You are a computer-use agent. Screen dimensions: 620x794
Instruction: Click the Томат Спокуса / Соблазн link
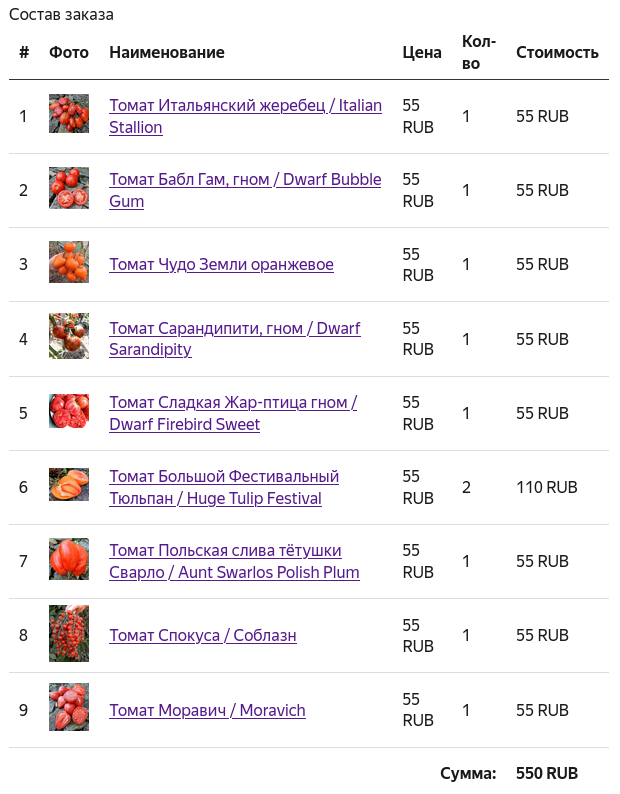click(x=202, y=636)
